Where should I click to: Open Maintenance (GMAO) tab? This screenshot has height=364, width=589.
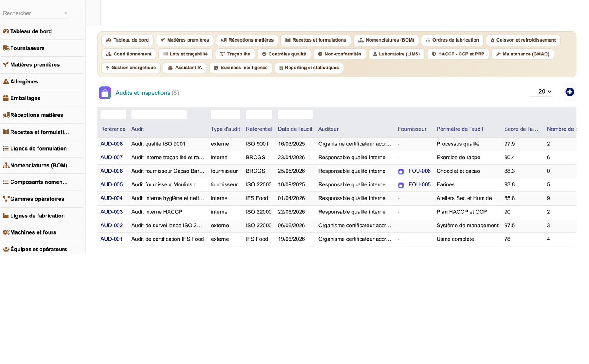[523, 54]
